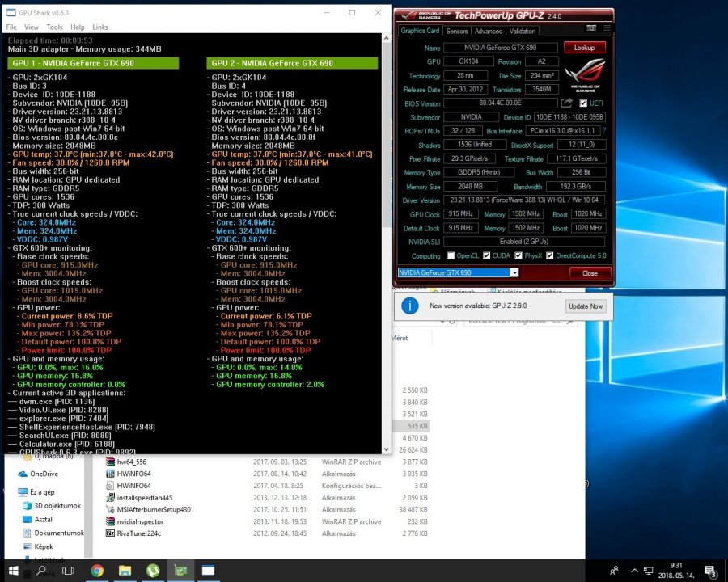
Task: Click the GPU Shark scrollbar up arrow
Action: [387, 39]
